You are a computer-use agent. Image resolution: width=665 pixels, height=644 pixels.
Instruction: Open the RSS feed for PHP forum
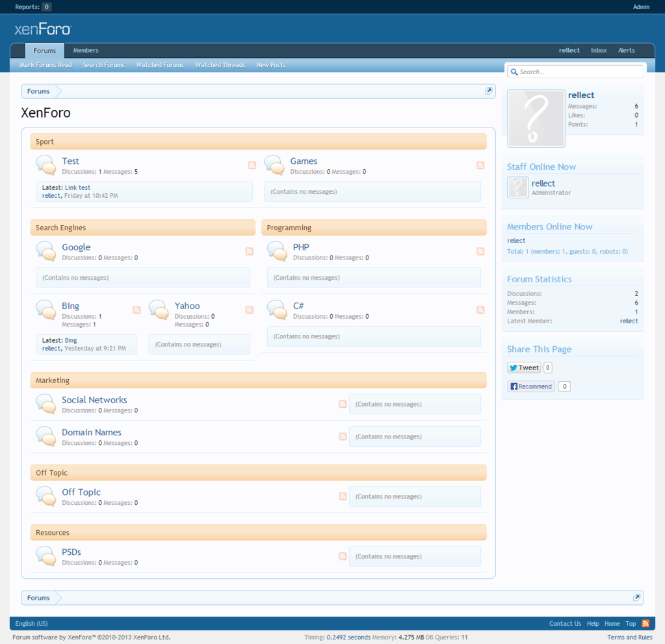click(480, 251)
